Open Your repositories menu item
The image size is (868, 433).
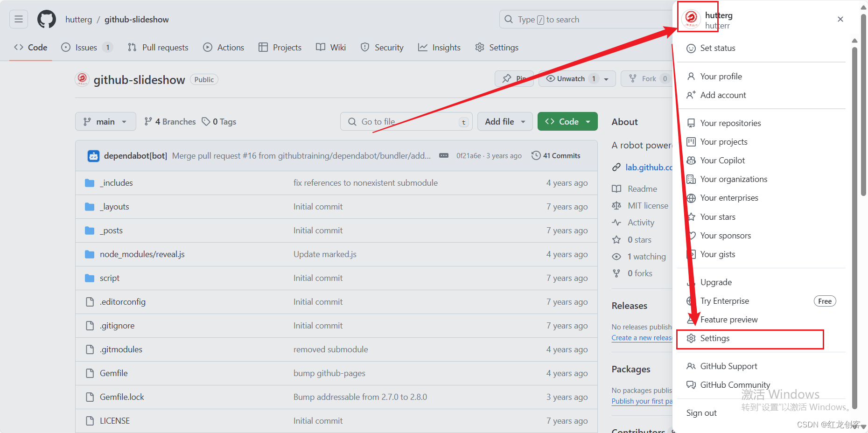tap(761, 123)
